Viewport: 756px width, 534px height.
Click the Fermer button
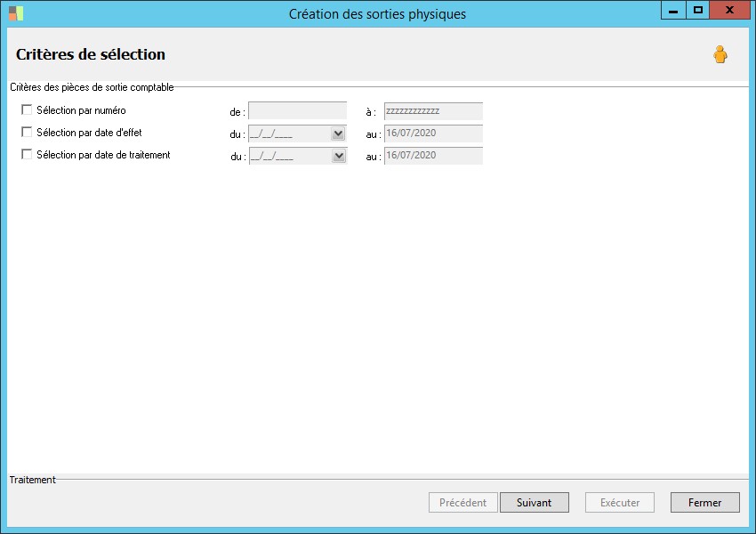pos(704,503)
